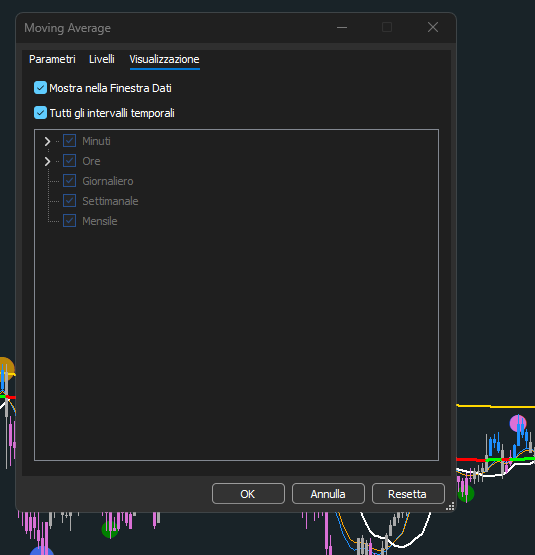Toggle the Giornaliero checkbox
This screenshot has width=535, height=555.
[x=69, y=181]
